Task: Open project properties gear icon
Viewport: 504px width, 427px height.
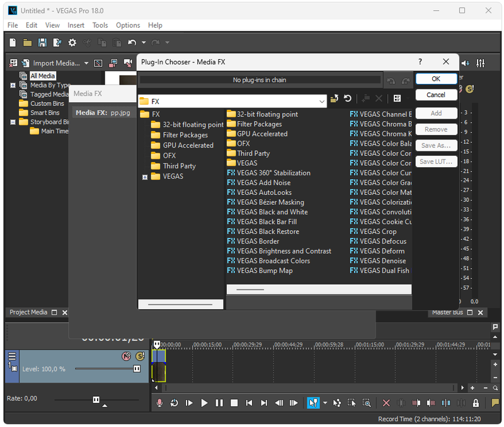Action: click(72, 42)
